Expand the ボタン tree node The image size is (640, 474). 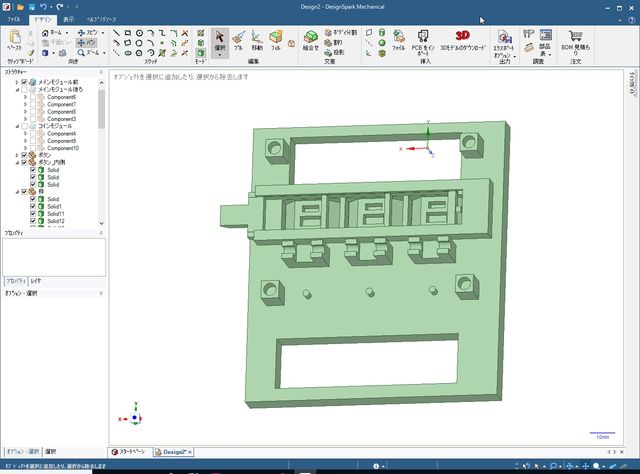click(17, 155)
